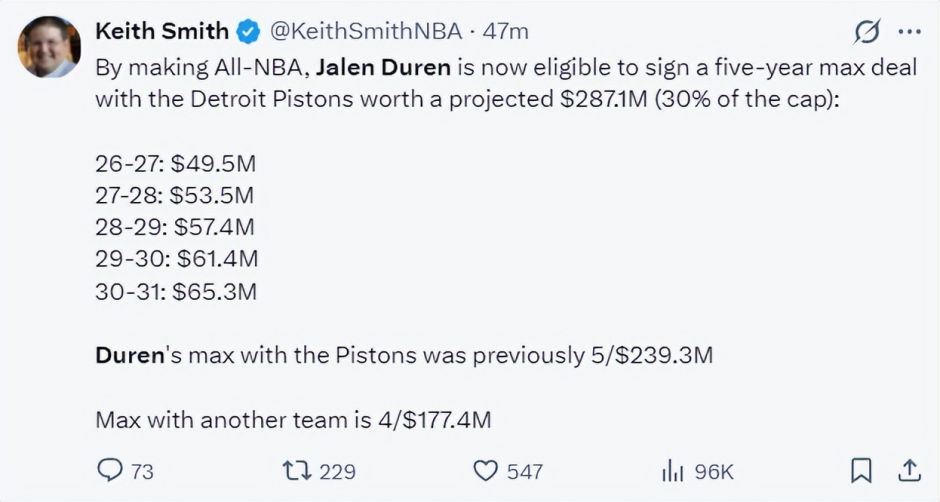The width and height of the screenshot is (940, 502).
Task: Click the blue verified checkmark badge
Action: 248,31
